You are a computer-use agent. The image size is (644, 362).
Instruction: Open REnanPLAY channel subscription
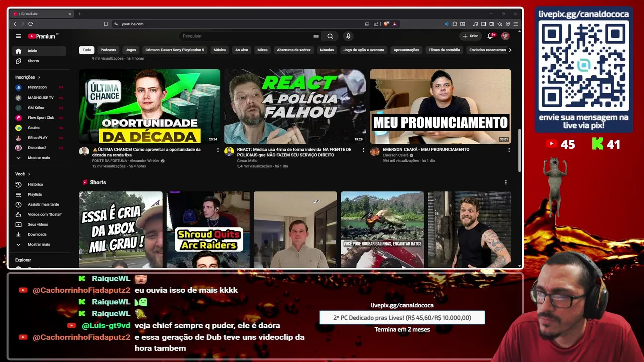point(39,138)
